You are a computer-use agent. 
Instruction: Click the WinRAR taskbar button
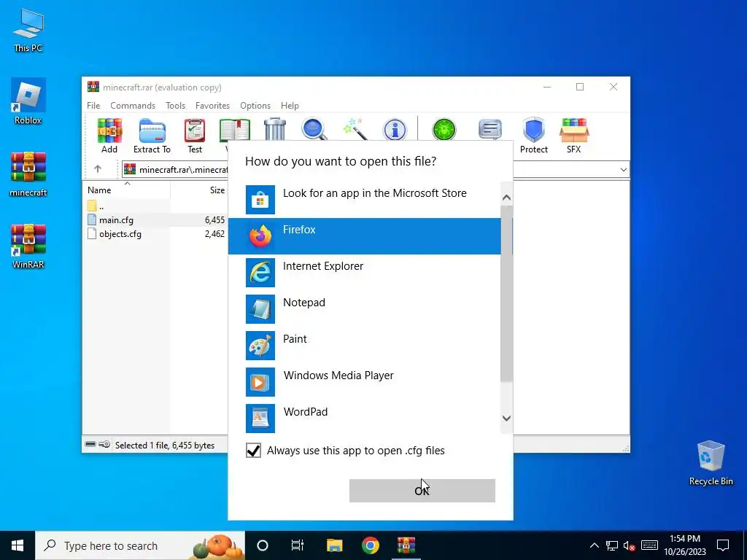click(406, 545)
